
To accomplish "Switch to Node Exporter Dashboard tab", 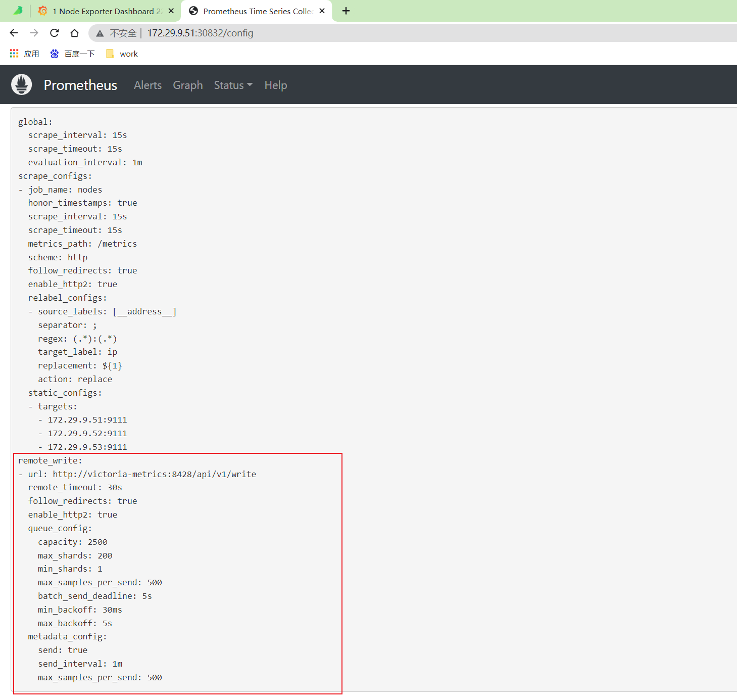I will [x=107, y=11].
